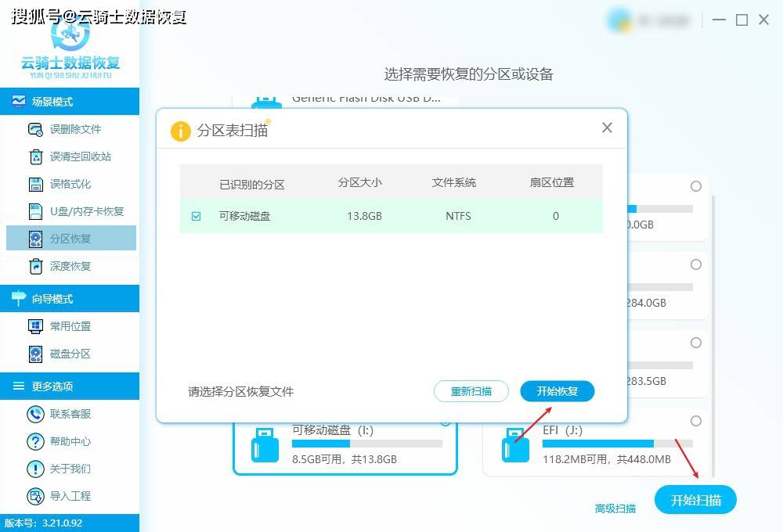Select the EFI (J:) drive radio button
The height and width of the screenshot is (532, 783).
coord(696,421)
